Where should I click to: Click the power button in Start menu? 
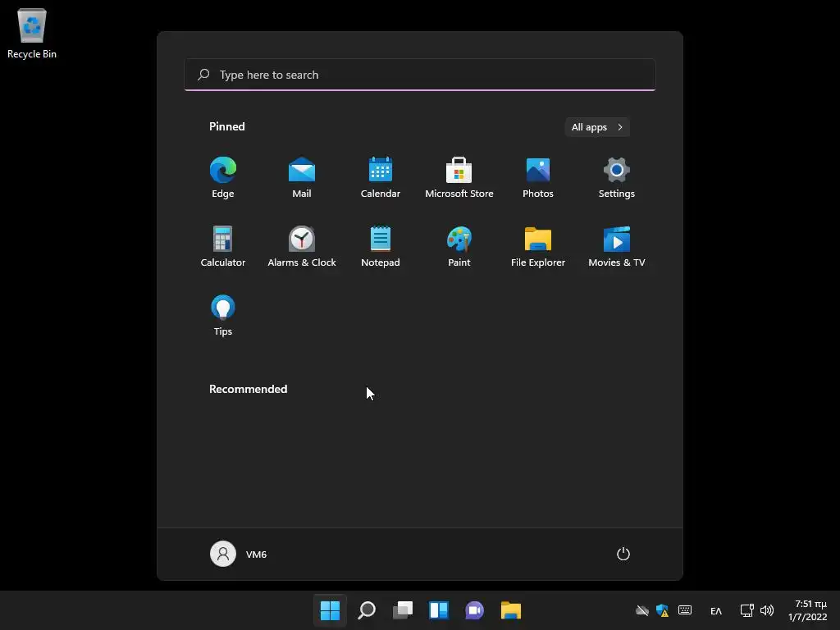click(x=623, y=554)
